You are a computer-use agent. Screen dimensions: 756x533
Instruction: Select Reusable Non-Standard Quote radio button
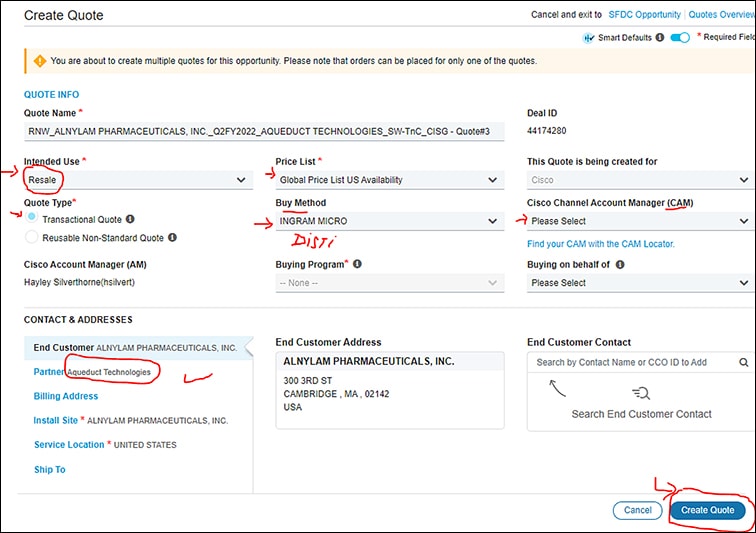click(x=33, y=238)
